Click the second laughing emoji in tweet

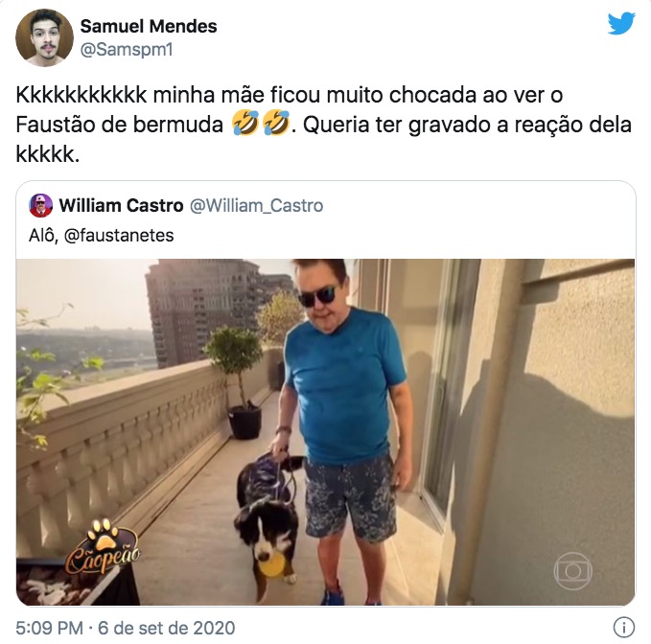(276, 124)
